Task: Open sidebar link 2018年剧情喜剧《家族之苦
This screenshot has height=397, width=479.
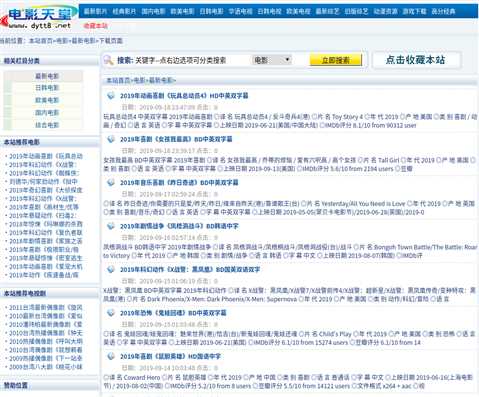Action: [45, 241]
